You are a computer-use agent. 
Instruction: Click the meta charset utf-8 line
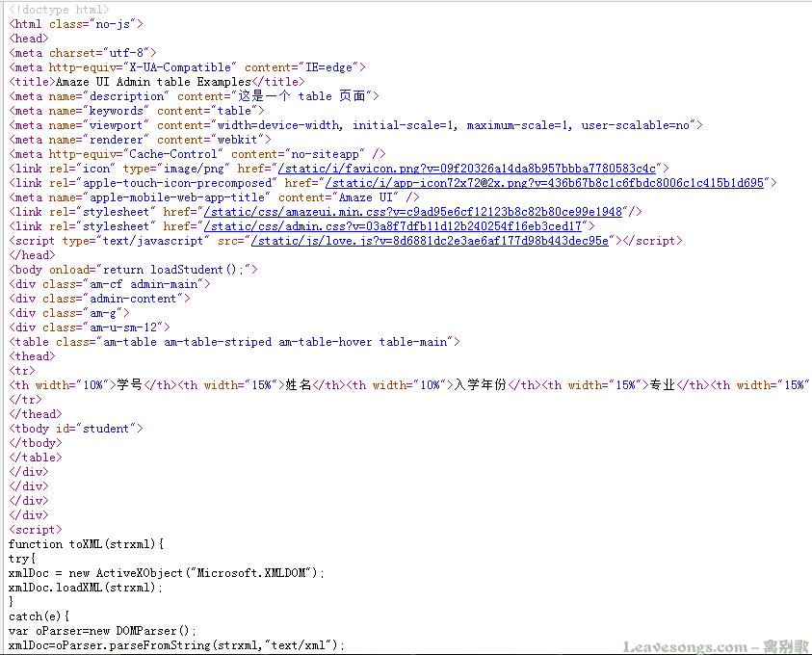pos(82,53)
